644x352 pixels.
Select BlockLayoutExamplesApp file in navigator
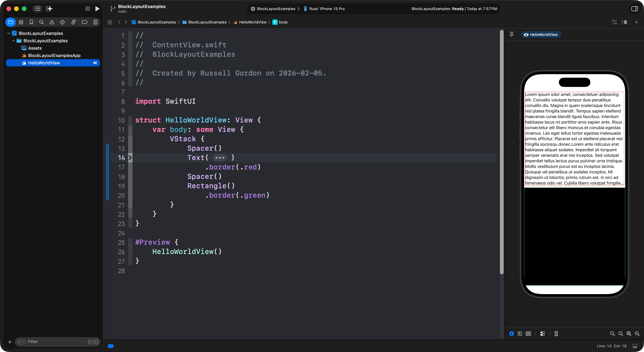click(54, 56)
